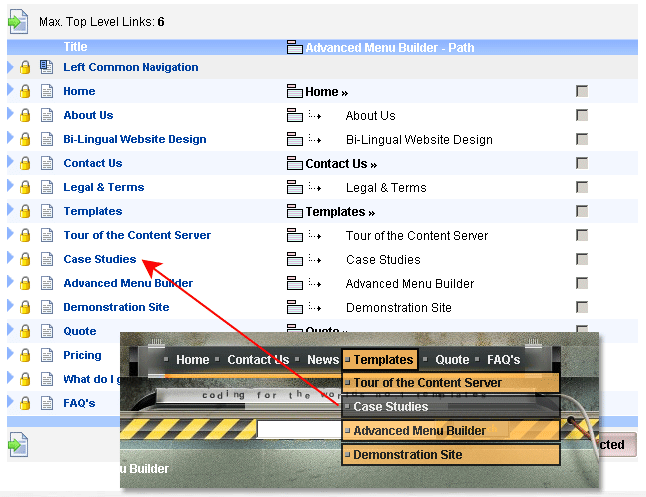646x497 pixels.
Task: Tick the checkbox in the Tour of the Content Server row
Action: coord(582,235)
